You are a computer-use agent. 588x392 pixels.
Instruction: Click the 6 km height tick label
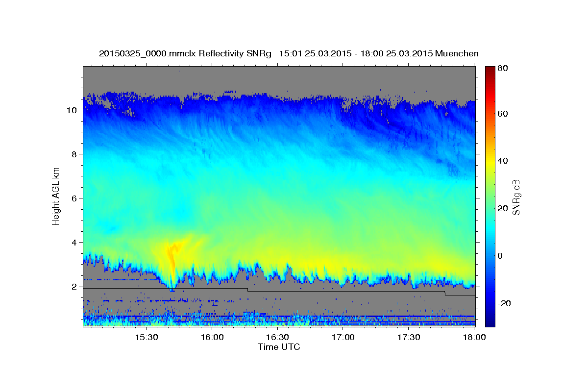[74, 198]
